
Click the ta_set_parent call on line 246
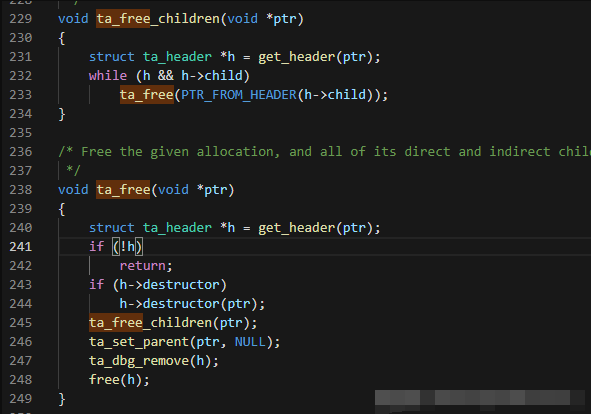pos(185,342)
